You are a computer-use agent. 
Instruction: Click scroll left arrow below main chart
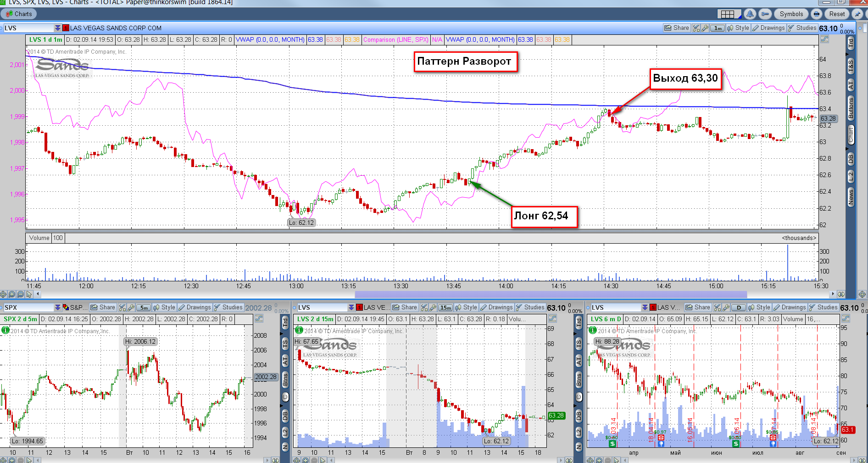click(38, 294)
